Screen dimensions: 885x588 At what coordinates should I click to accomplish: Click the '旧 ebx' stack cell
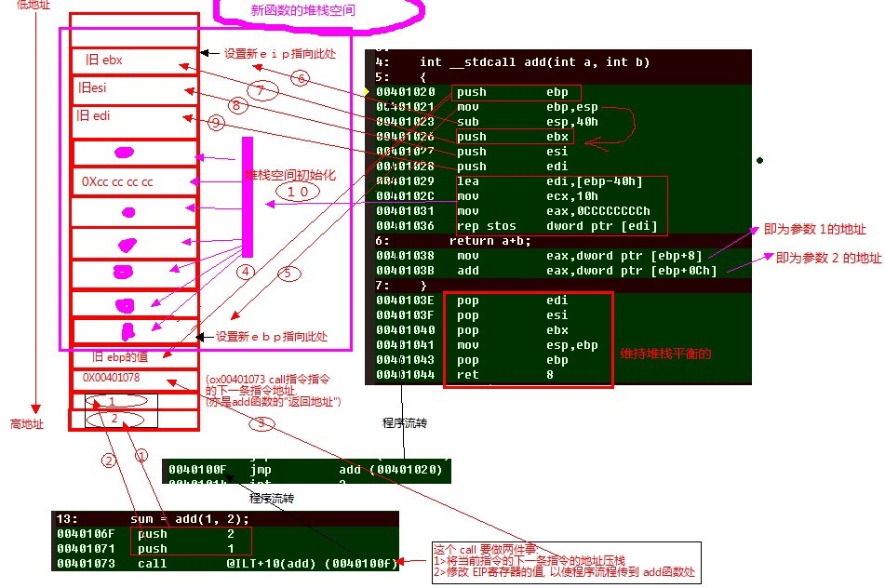point(134,60)
